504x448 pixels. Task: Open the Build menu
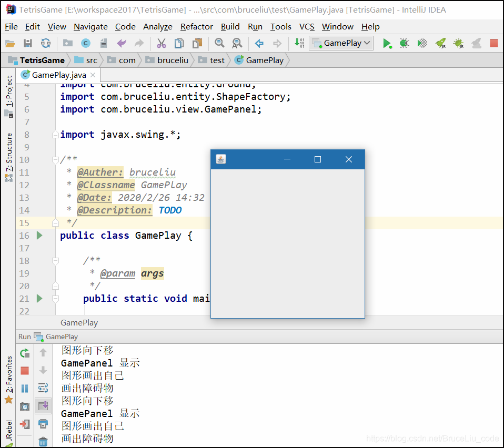[x=230, y=27]
